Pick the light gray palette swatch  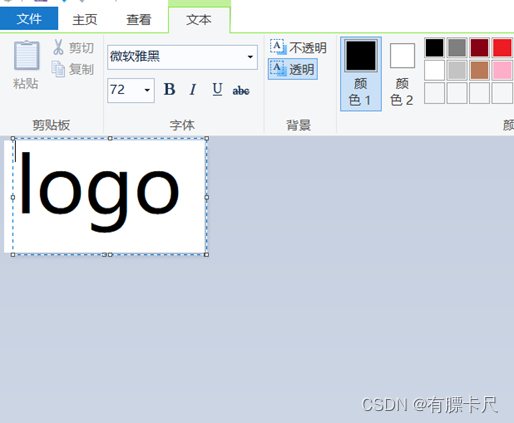pyautogui.click(x=457, y=70)
